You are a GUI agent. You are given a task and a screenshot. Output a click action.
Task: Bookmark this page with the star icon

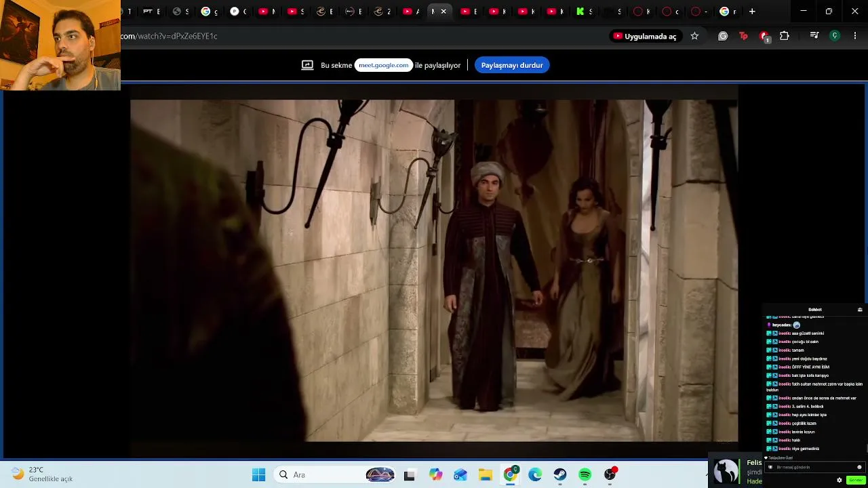694,36
